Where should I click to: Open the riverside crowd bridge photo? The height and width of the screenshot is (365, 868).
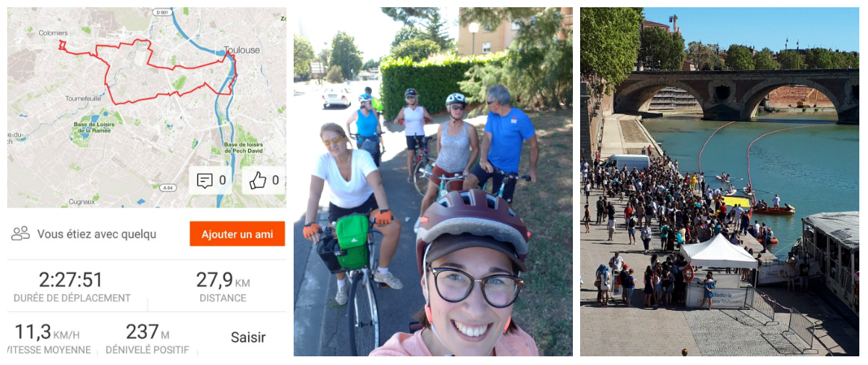tap(719, 182)
